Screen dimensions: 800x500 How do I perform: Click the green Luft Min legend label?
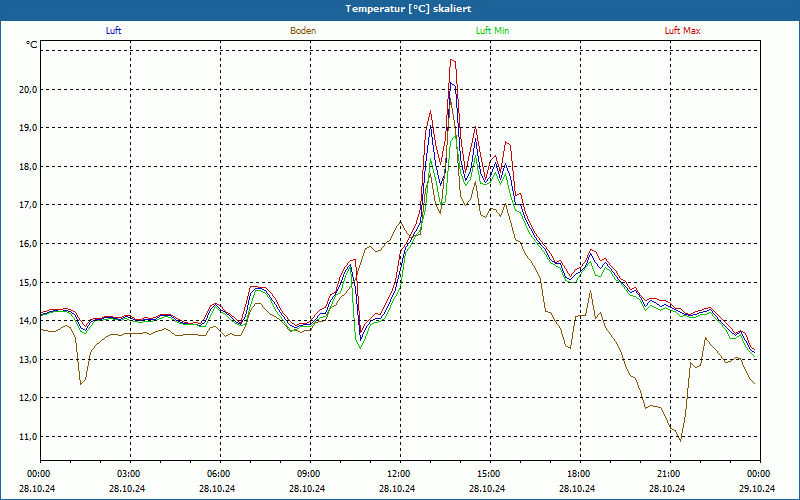click(492, 31)
